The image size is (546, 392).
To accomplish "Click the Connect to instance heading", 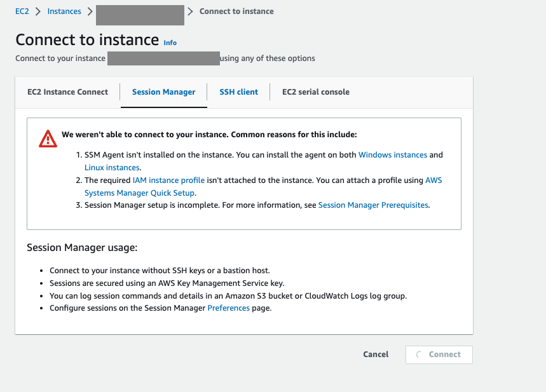I will pyautogui.click(x=87, y=39).
